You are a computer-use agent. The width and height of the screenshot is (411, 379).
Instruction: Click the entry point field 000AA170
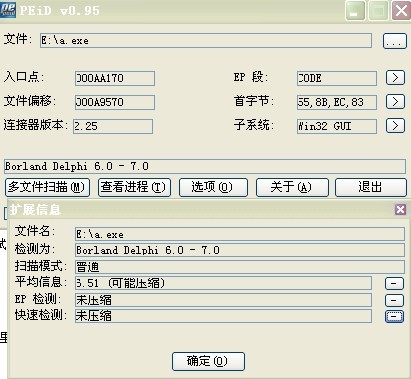[115, 78]
